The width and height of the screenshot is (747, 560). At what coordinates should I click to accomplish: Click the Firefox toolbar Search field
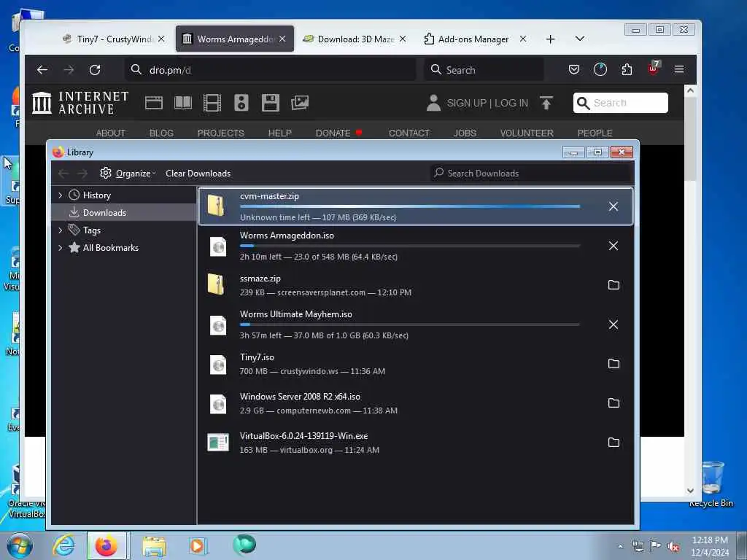pos(484,70)
